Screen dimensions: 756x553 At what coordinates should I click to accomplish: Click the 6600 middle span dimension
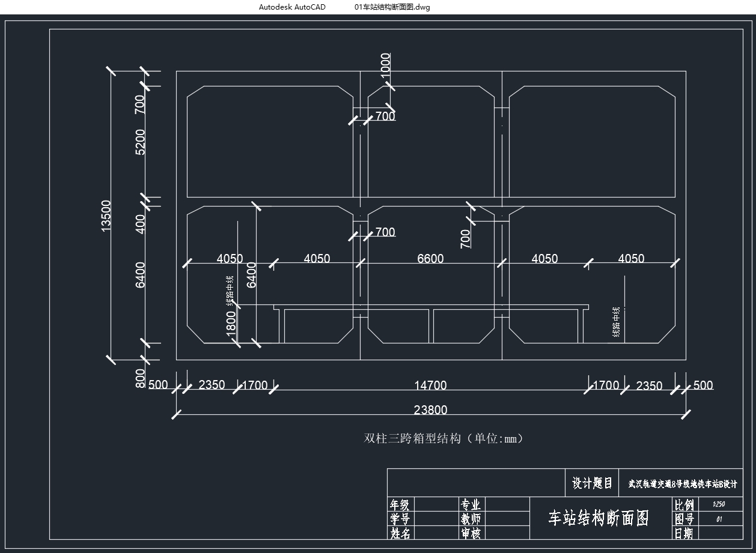click(430, 259)
